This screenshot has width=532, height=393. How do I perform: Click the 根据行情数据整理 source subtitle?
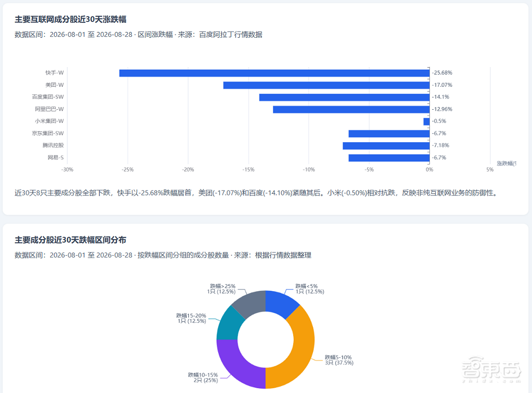coord(284,255)
